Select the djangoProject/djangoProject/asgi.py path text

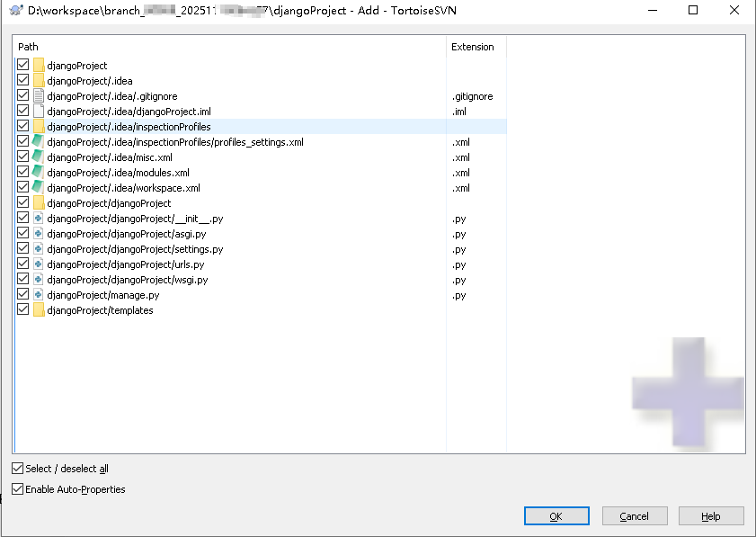[127, 234]
